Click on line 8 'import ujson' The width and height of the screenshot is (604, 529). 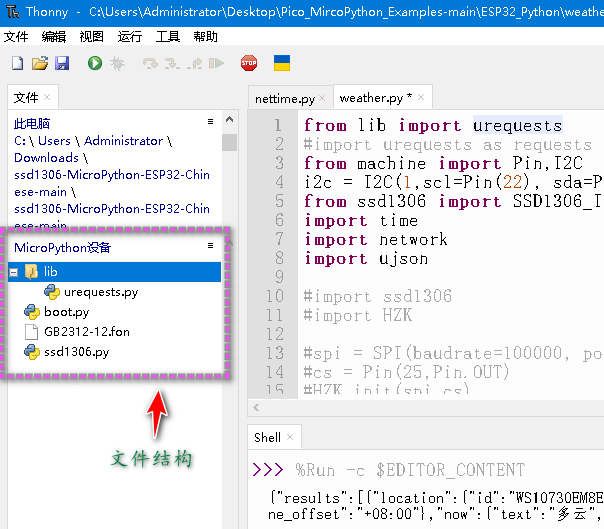(366, 259)
